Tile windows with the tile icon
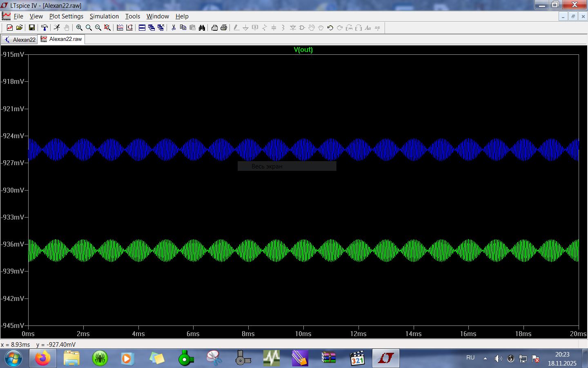This screenshot has height=368, width=588. click(x=142, y=28)
